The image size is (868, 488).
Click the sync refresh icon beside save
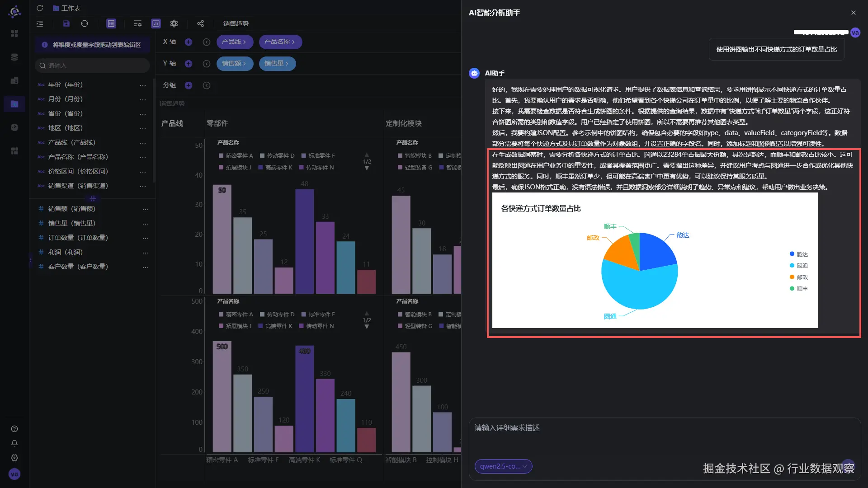(85, 23)
